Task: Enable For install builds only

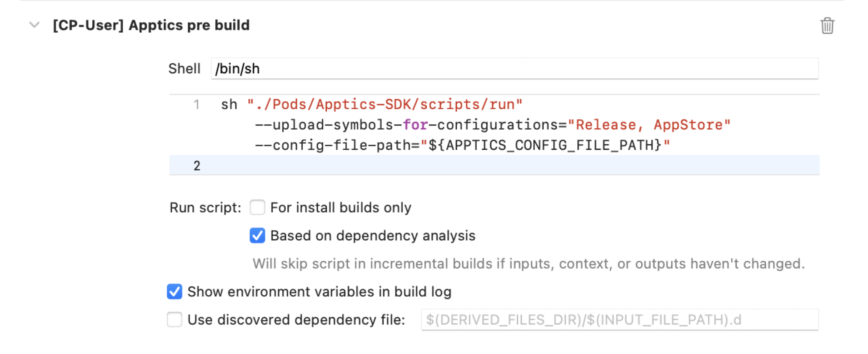Action: click(257, 207)
